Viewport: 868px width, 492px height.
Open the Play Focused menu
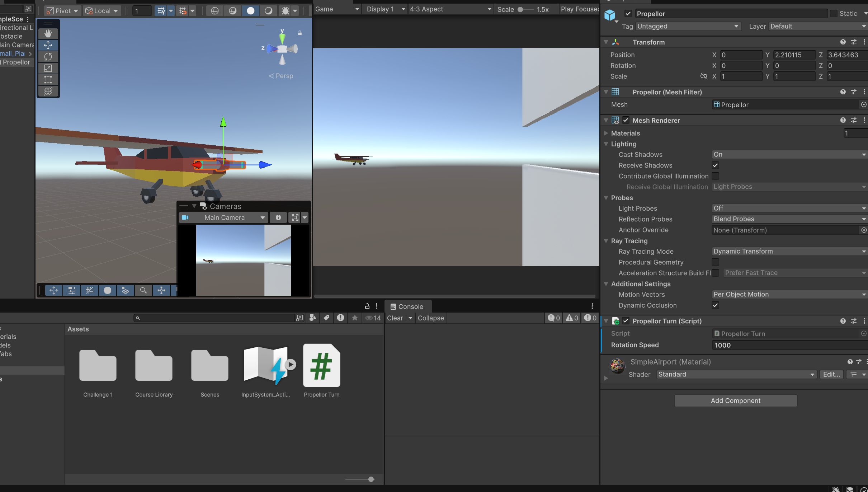coord(580,9)
